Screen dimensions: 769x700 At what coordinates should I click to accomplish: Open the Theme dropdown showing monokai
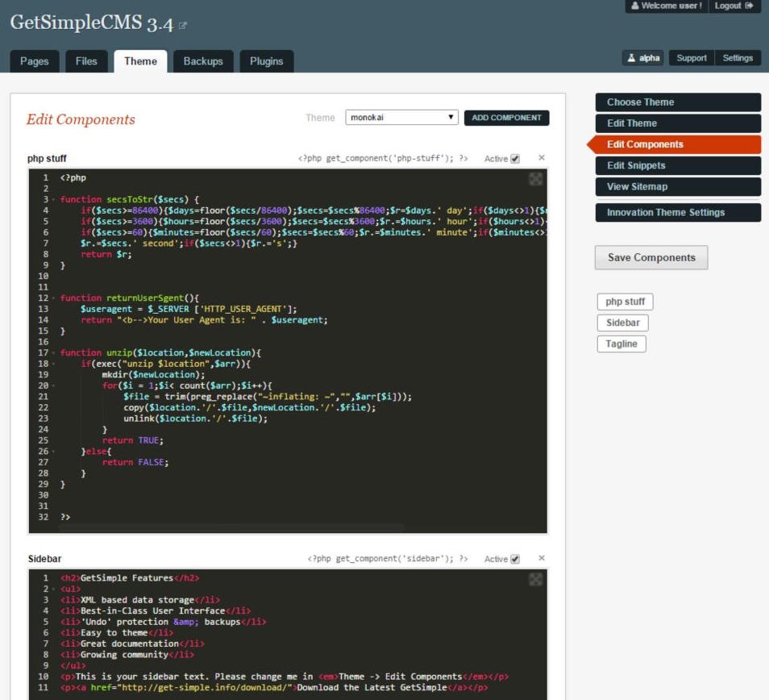(401, 118)
